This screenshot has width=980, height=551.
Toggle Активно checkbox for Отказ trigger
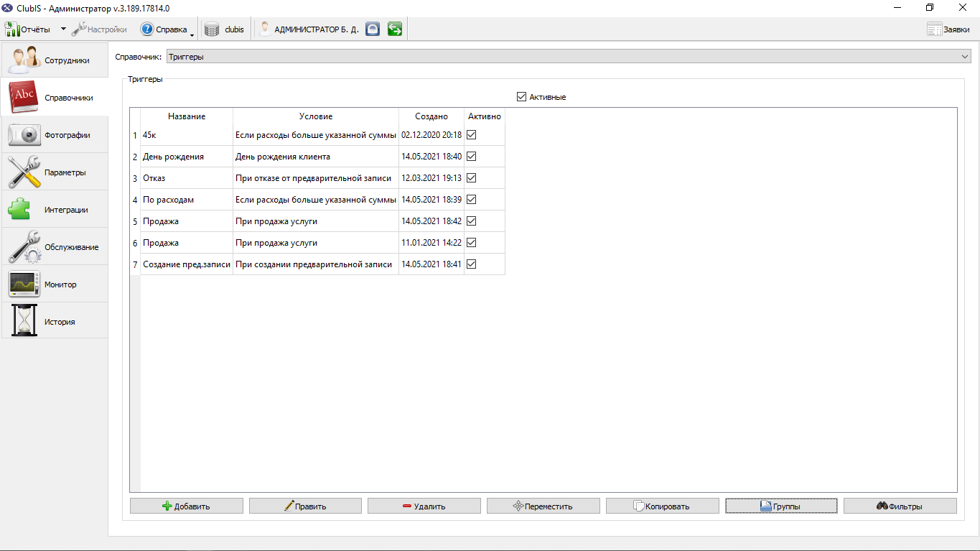472,177
